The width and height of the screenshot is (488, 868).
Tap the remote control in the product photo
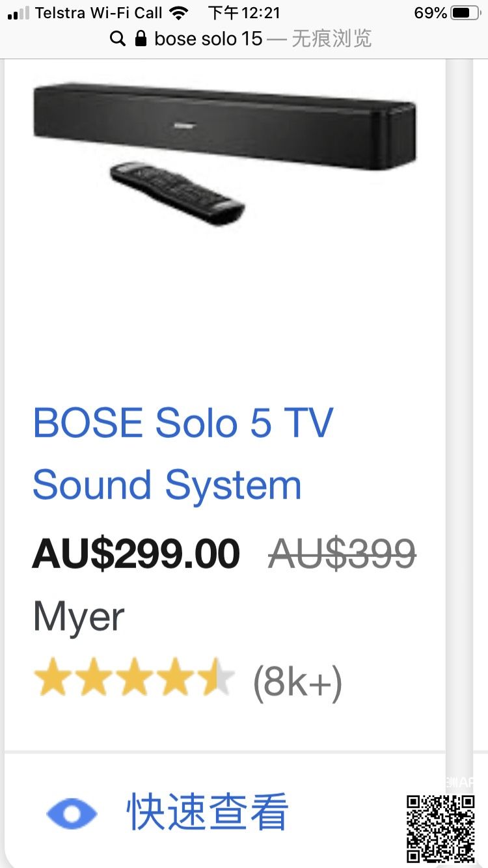click(177, 191)
